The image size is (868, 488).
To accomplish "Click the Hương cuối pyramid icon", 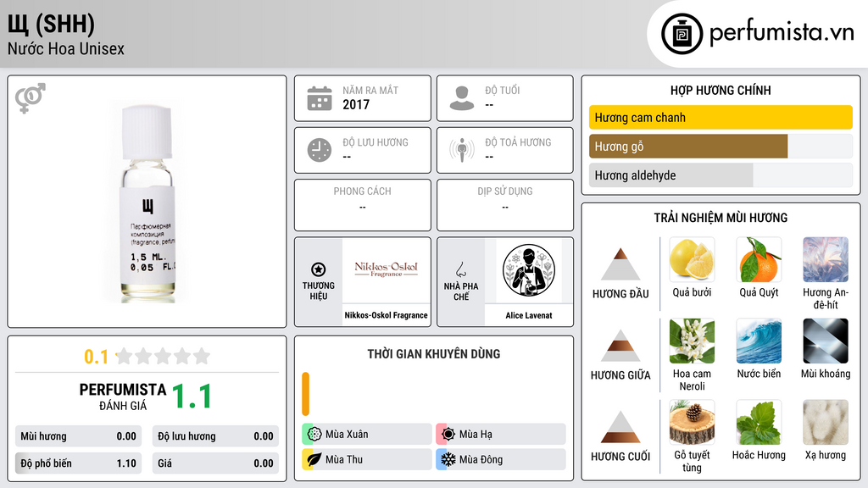I will click(620, 427).
